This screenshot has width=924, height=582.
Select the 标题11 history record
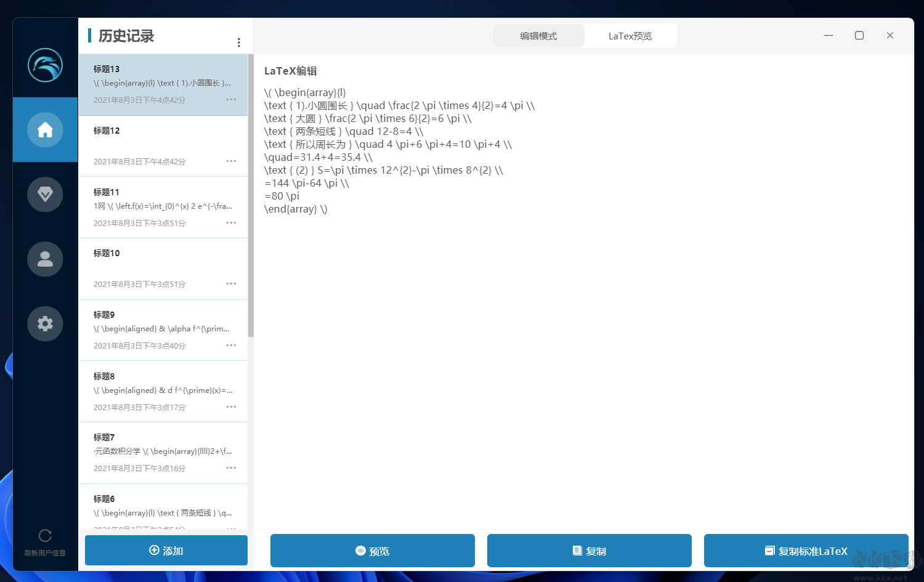pyautogui.click(x=163, y=208)
